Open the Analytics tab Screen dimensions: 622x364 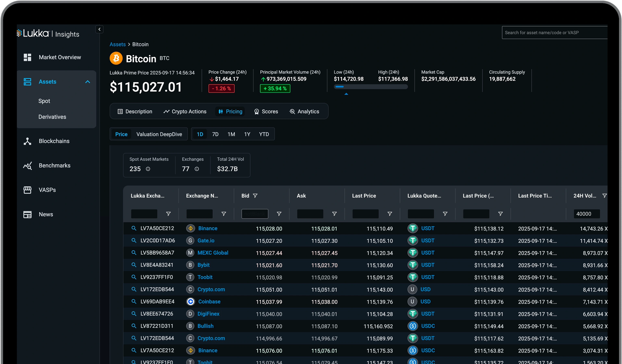(x=304, y=111)
